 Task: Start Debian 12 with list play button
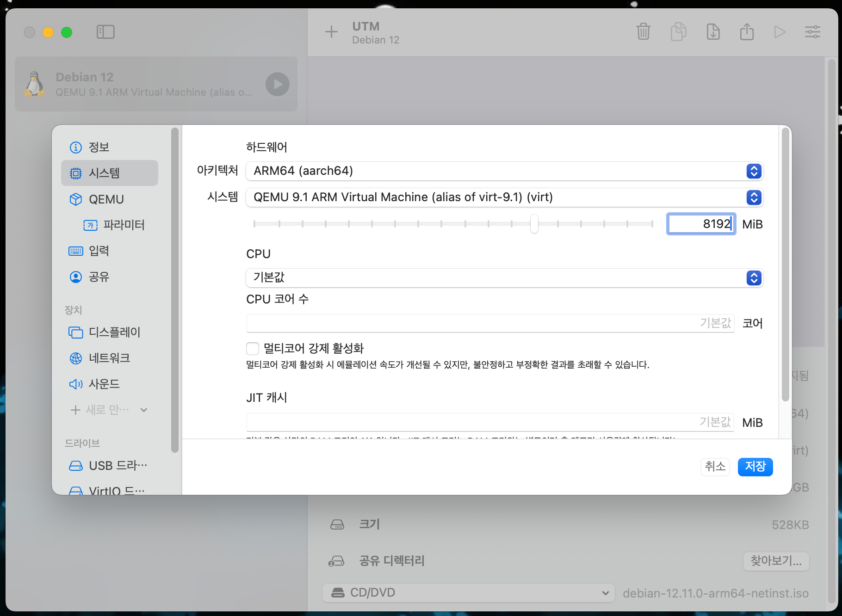tap(278, 84)
